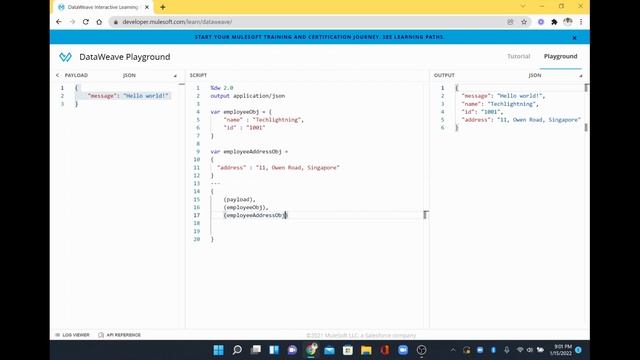Open the browser home page icon
The image size is (640, 360).
click(99, 22)
